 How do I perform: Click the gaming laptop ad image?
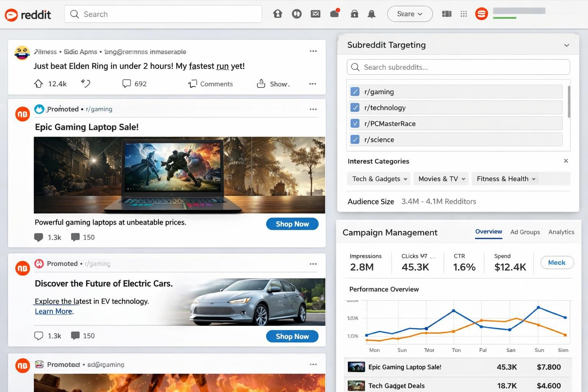point(179,175)
